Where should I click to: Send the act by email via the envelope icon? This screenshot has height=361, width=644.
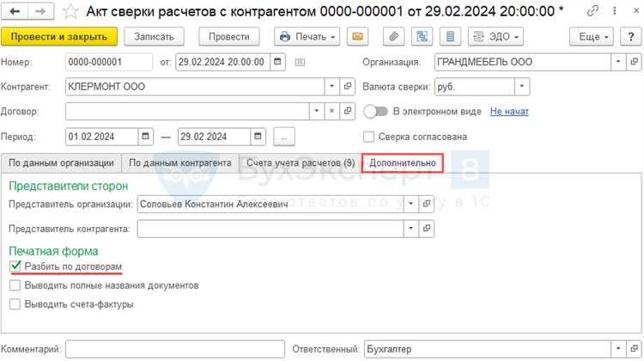click(357, 37)
